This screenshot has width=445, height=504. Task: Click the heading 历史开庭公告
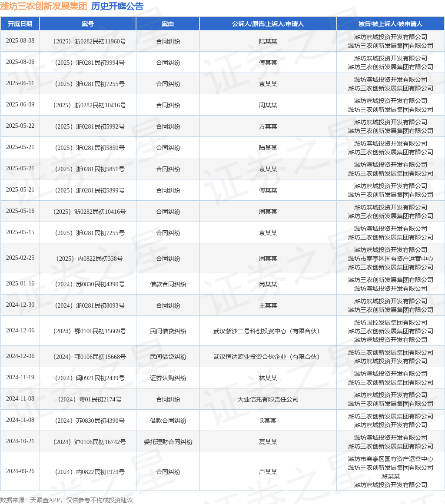[x=117, y=6]
